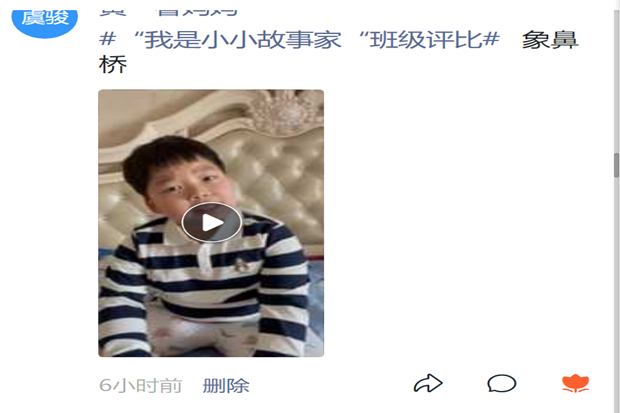Viewport: 620px width, 413px height.
Task: Click the character 桥 on the second line
Action: [x=113, y=64]
